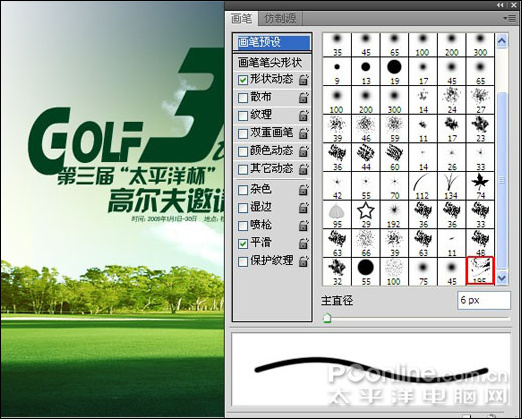Viewport: 522px width, 419px height.
Task: Pick the spatter 46 brush
Action: 366,128
